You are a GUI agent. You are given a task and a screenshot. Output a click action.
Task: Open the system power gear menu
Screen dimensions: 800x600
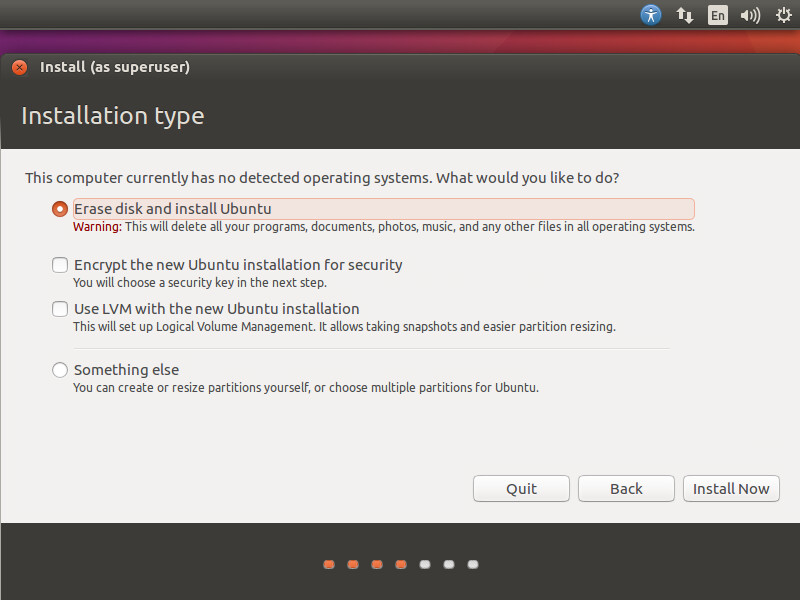point(781,15)
